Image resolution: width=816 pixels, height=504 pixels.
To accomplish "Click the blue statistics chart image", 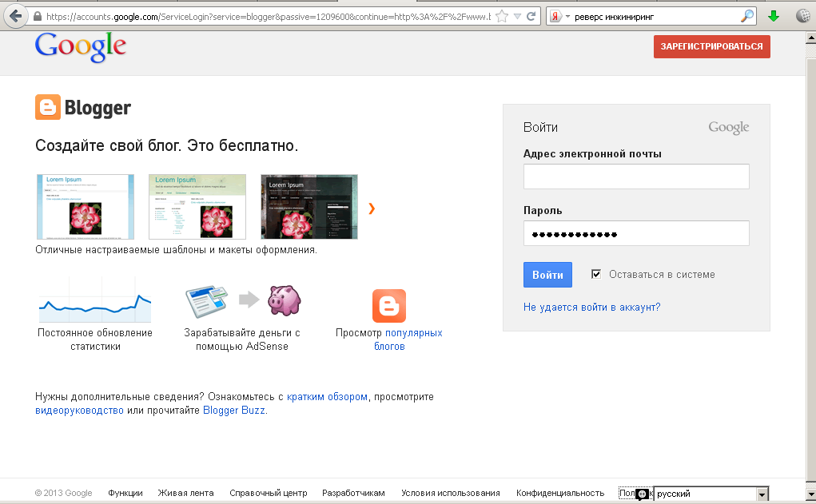I will 95,300.
